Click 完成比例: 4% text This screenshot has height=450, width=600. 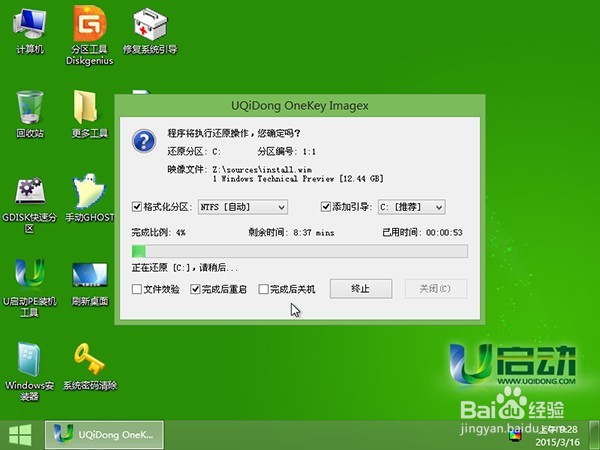[x=158, y=232]
